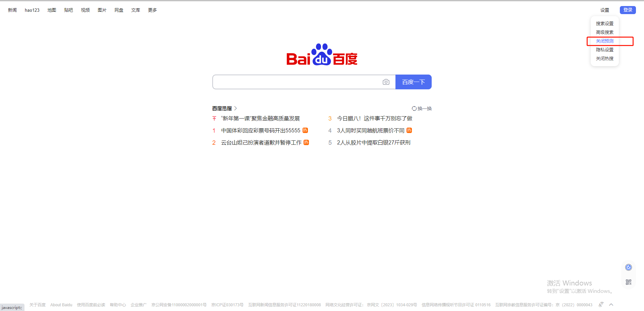This screenshot has width=644, height=311.
Task: Click the blue circular icon above the QR code
Action: 629,267
